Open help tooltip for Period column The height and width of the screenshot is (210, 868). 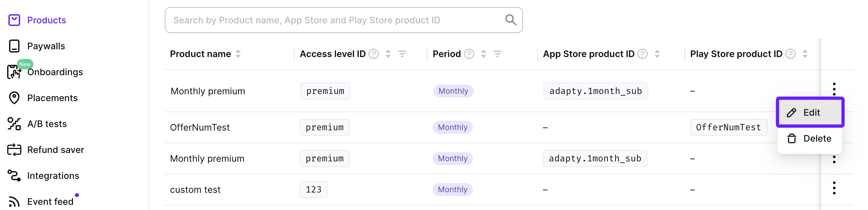(x=469, y=54)
